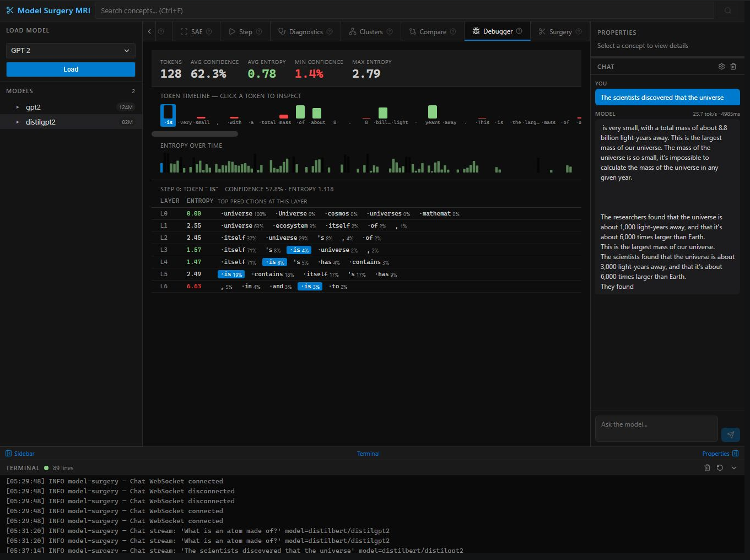Toggle the Sidebar panel visibility

pos(20,454)
